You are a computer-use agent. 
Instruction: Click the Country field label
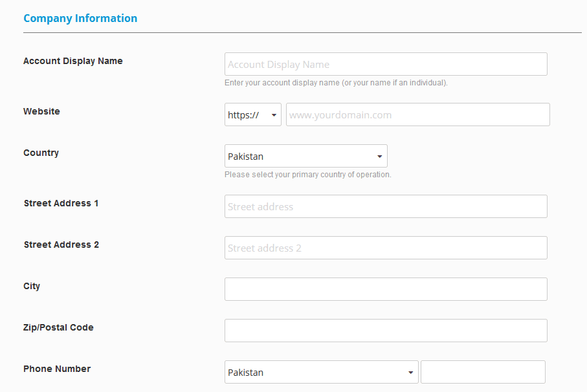(x=41, y=153)
